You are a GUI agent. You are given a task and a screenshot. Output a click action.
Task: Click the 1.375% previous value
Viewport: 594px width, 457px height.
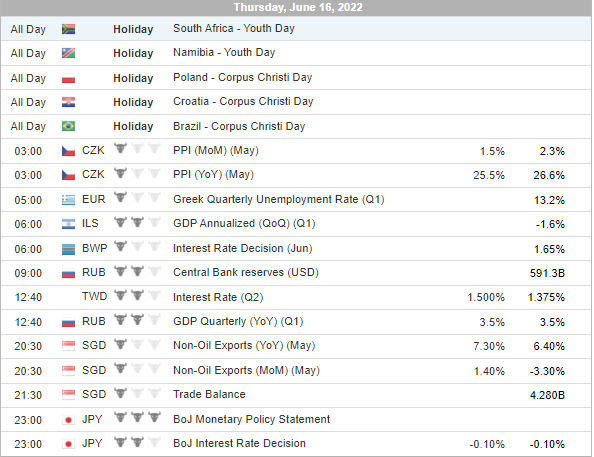546,297
